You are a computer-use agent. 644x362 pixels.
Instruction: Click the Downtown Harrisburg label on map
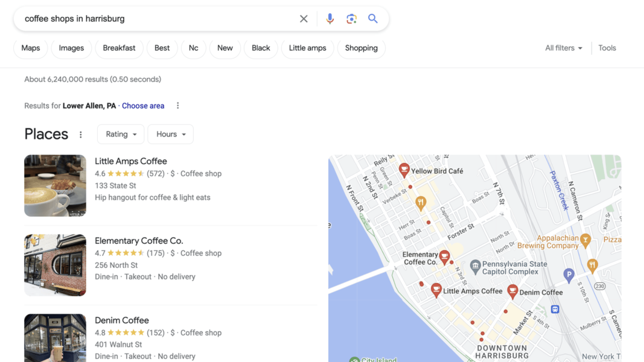(502, 352)
